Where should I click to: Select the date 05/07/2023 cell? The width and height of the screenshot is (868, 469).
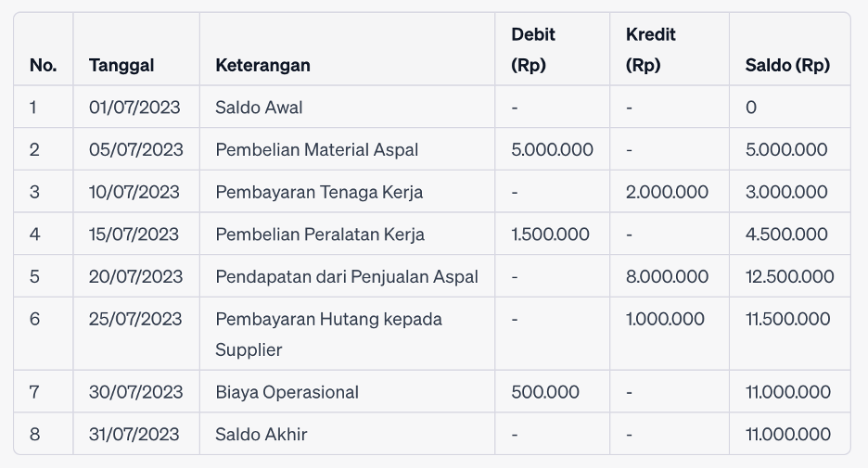135,149
